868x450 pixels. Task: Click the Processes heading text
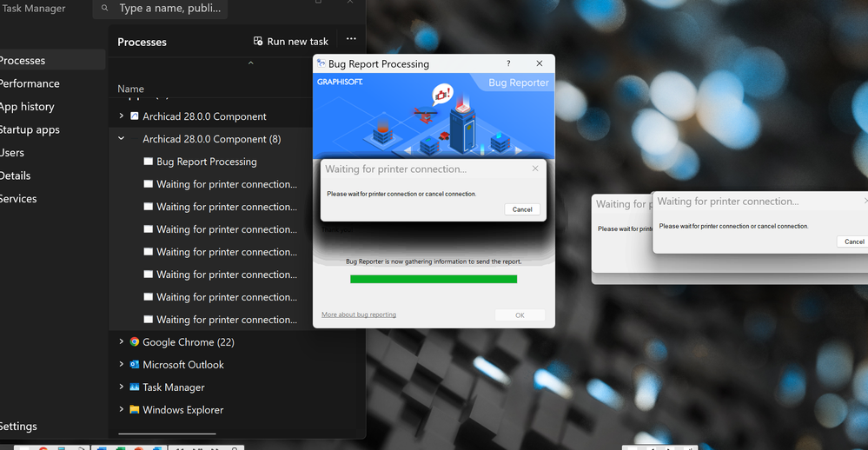tap(142, 42)
